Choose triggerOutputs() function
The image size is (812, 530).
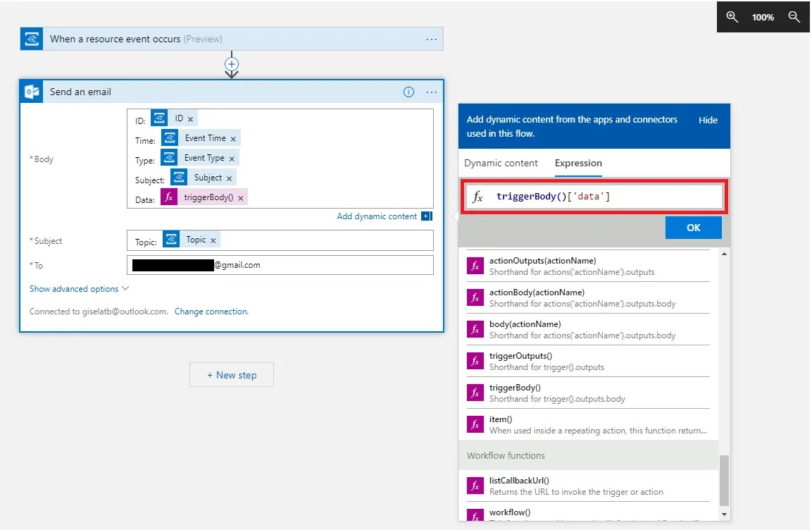tap(588, 361)
